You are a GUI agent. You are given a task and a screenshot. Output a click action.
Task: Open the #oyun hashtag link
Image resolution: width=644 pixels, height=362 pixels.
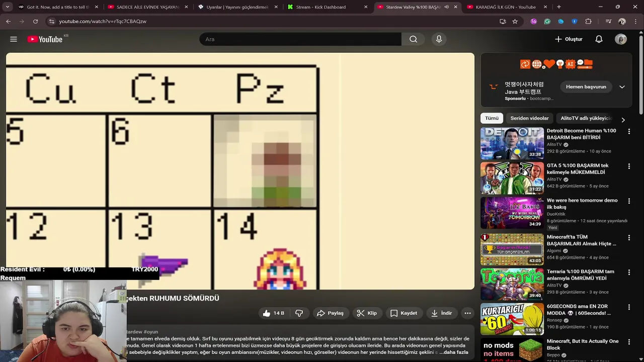coord(151,332)
